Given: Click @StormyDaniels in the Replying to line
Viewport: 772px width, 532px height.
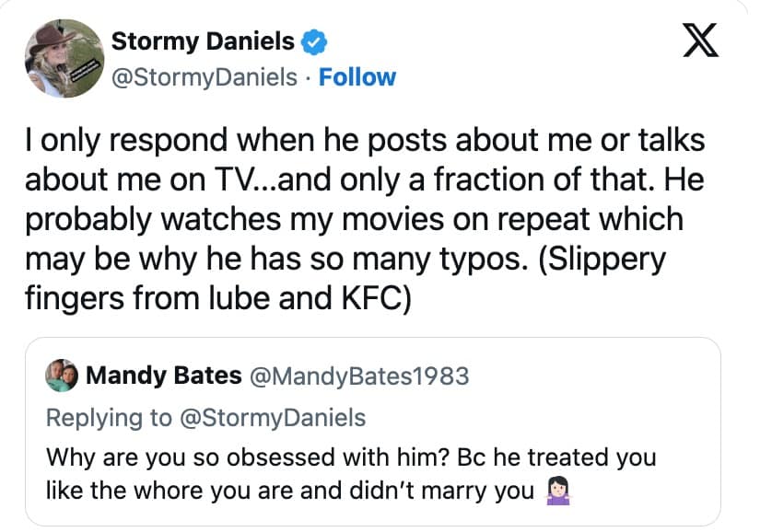Looking at the screenshot, I should [272, 418].
